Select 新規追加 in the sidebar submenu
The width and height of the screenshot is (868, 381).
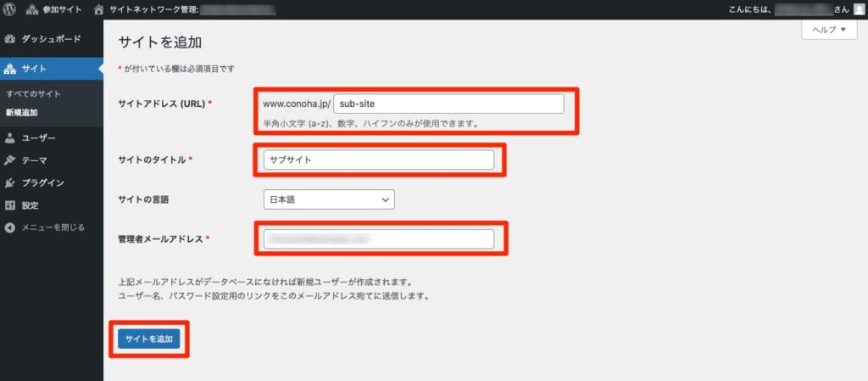click(22, 112)
